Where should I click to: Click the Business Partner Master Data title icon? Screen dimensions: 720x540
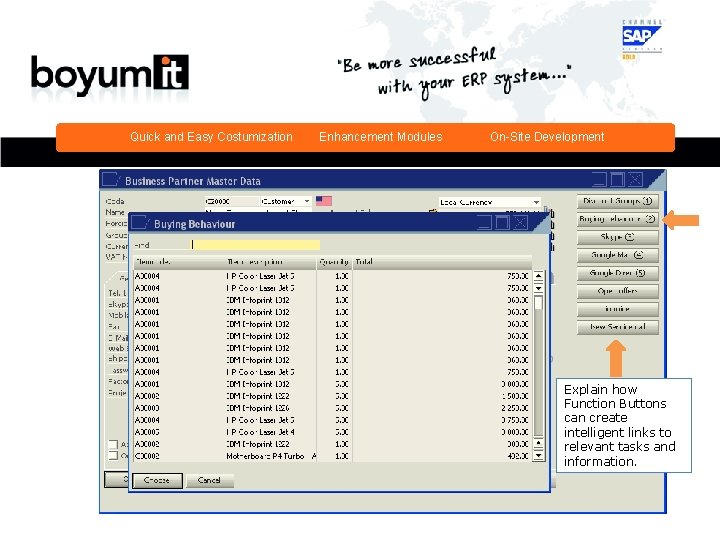coord(111,180)
